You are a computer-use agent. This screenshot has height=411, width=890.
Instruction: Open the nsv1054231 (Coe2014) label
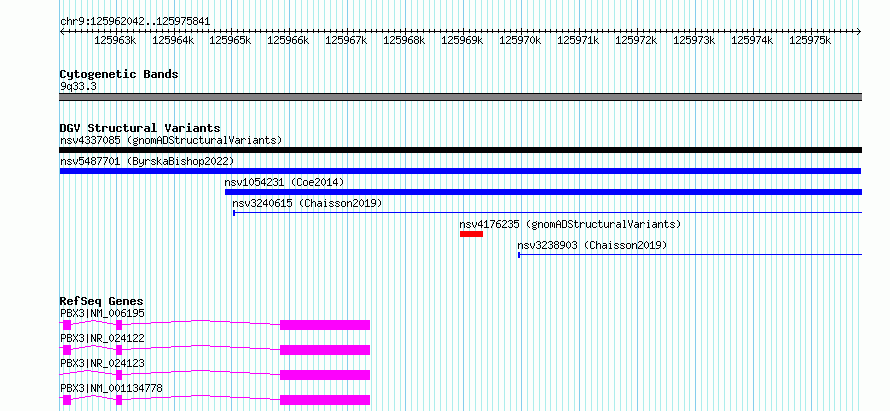[284, 182]
